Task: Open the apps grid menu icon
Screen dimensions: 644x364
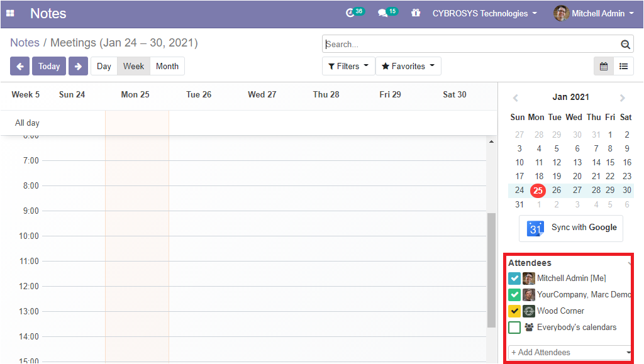Action: (x=10, y=13)
